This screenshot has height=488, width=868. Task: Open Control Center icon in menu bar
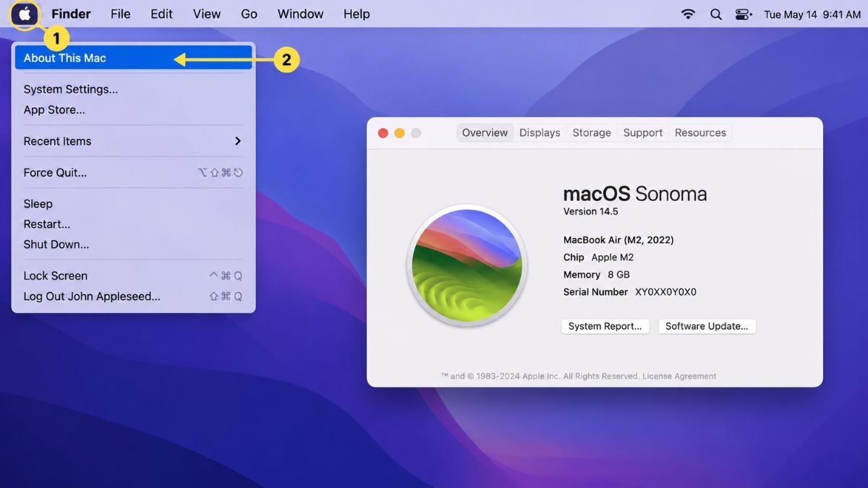[742, 14]
